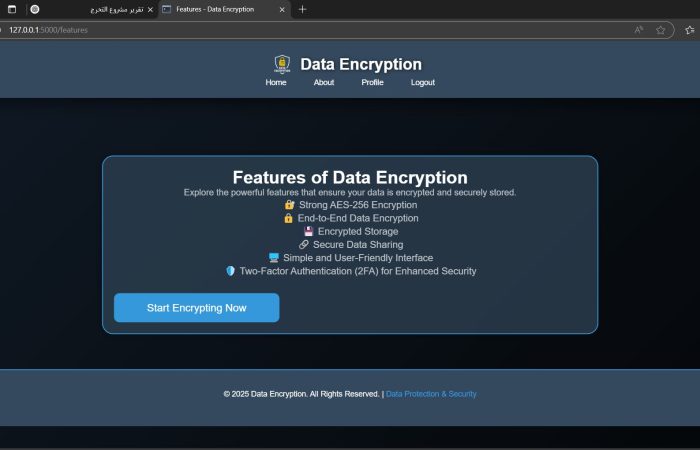The image size is (700, 450).
Task: Click the floppy disk icon beside Encrypted Storage
Action: (309, 231)
